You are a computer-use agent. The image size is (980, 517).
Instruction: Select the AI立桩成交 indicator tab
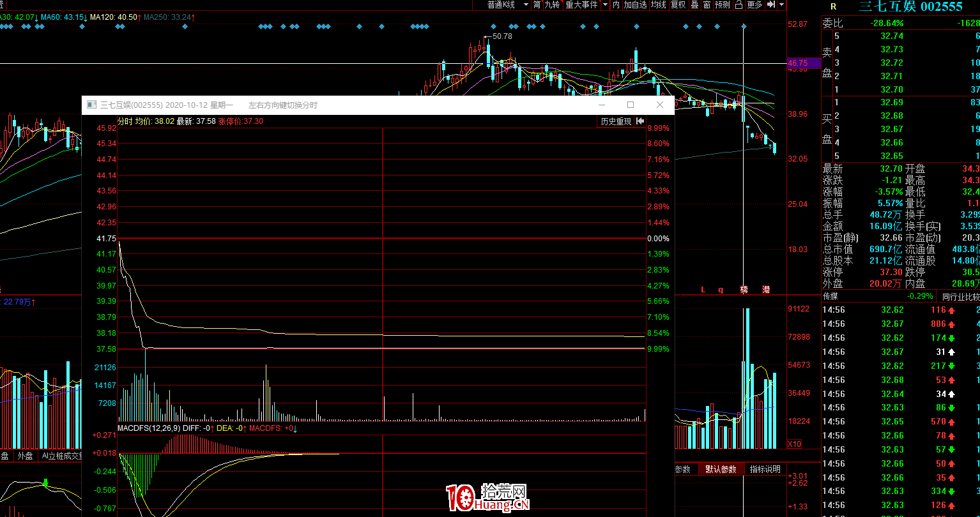coord(61,456)
